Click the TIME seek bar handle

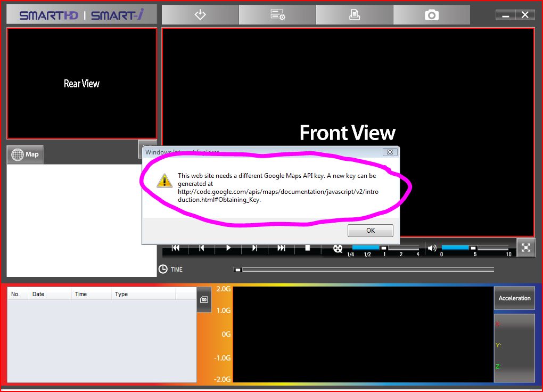point(238,269)
